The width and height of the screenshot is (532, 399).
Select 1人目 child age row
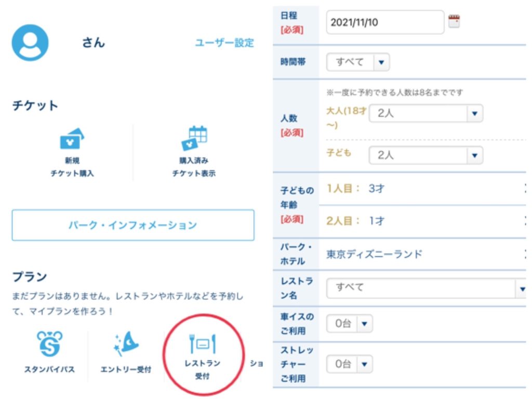point(423,189)
